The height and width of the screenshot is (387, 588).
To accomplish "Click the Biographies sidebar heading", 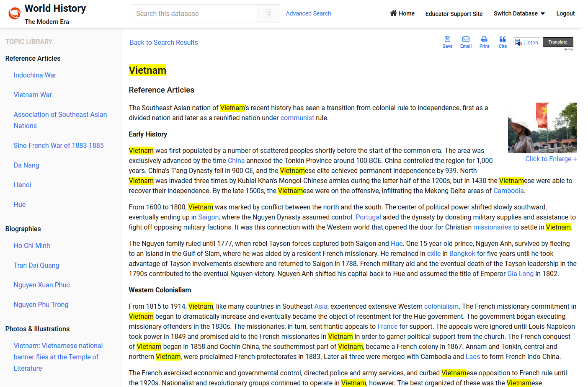I will point(23,229).
